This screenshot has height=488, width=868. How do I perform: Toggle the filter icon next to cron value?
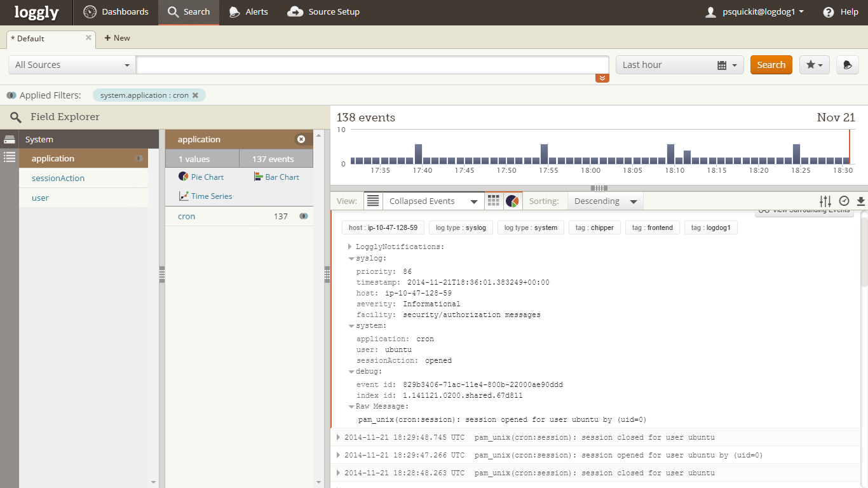tap(304, 216)
